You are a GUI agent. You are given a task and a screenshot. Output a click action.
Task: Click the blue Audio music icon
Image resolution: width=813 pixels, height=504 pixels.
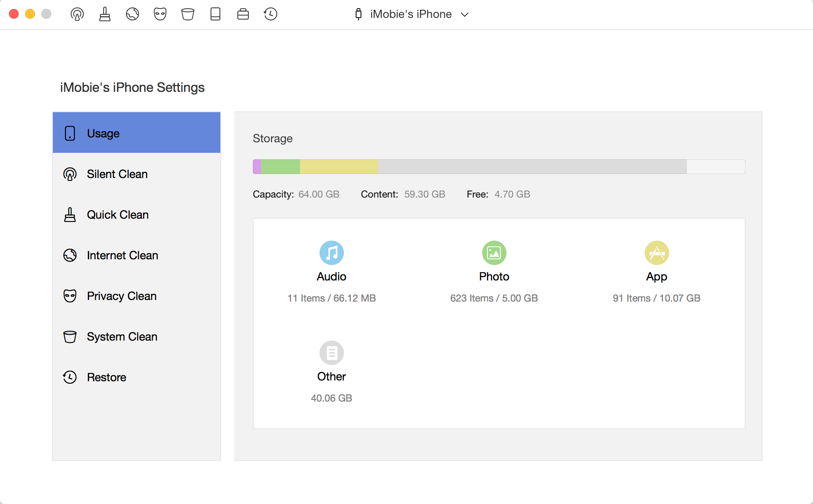click(332, 253)
